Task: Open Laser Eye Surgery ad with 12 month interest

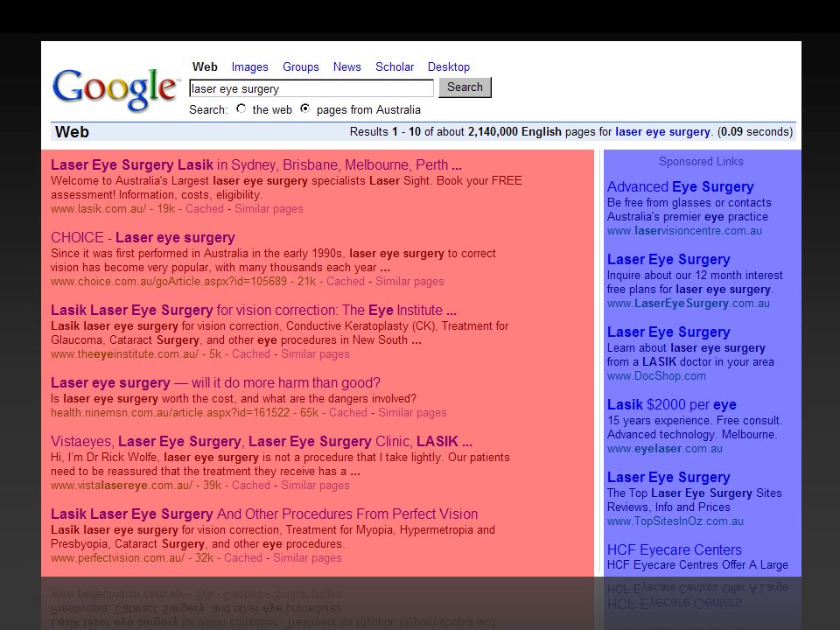Action: point(668,259)
